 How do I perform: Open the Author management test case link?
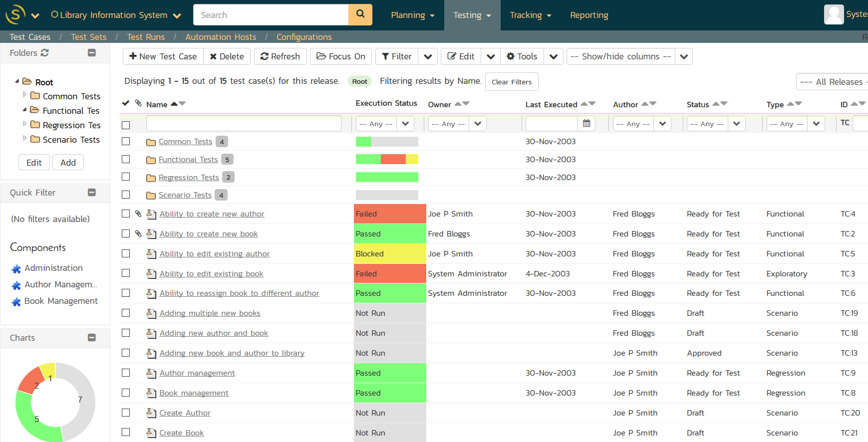(x=197, y=373)
